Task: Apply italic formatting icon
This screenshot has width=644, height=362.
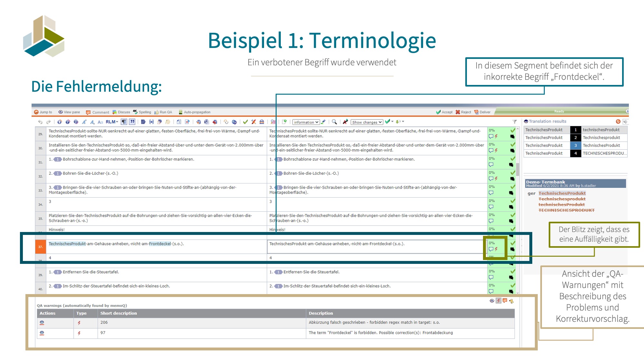Action: point(68,122)
